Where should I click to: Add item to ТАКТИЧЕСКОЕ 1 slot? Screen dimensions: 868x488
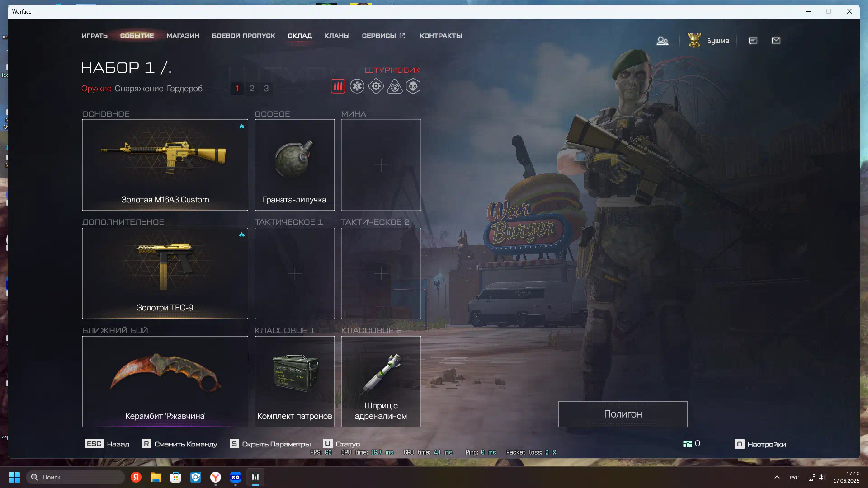click(295, 273)
